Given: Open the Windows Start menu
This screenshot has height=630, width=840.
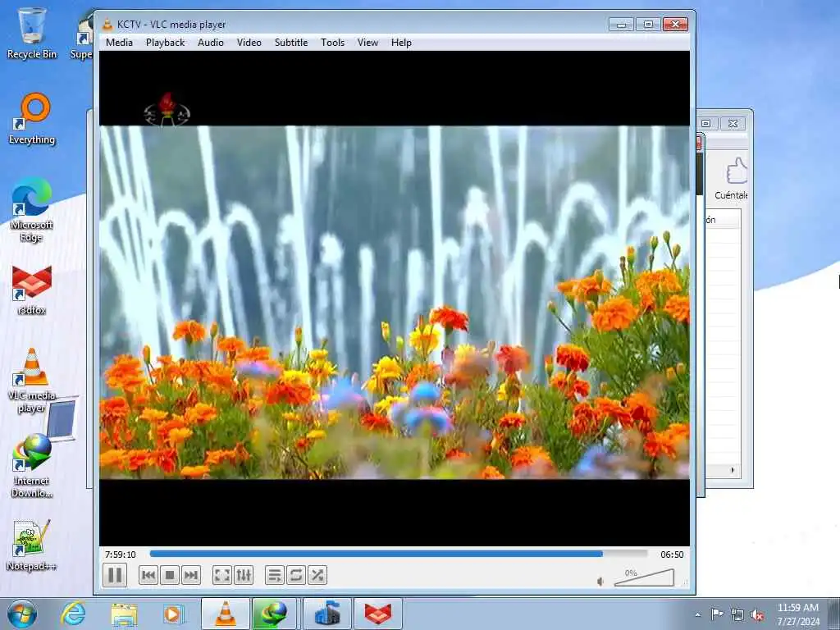Looking at the screenshot, I should [x=22, y=614].
